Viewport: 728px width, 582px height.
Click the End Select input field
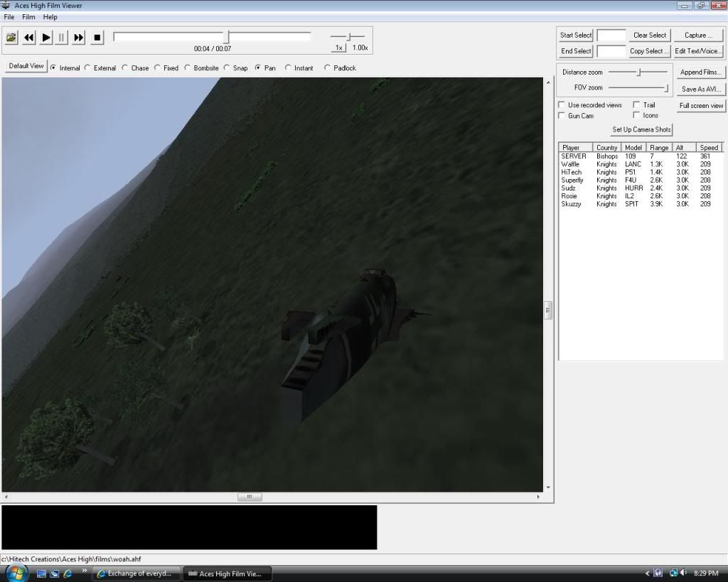click(x=611, y=51)
